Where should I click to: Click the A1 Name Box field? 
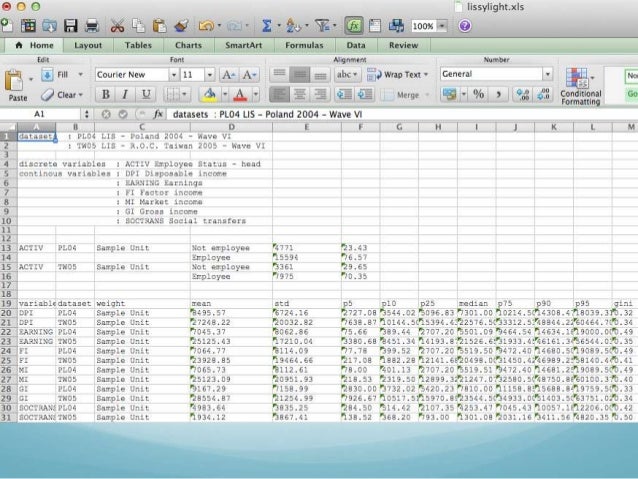[x=39, y=114]
